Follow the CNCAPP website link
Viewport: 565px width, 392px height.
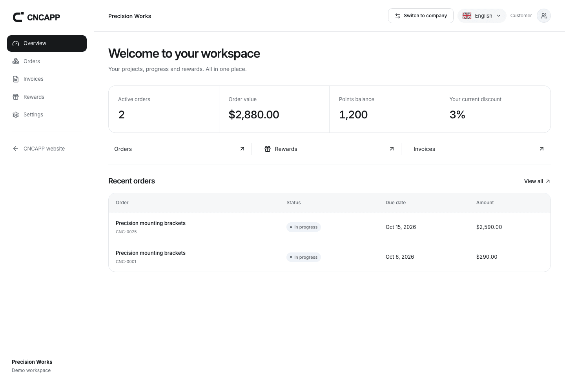coord(47,149)
